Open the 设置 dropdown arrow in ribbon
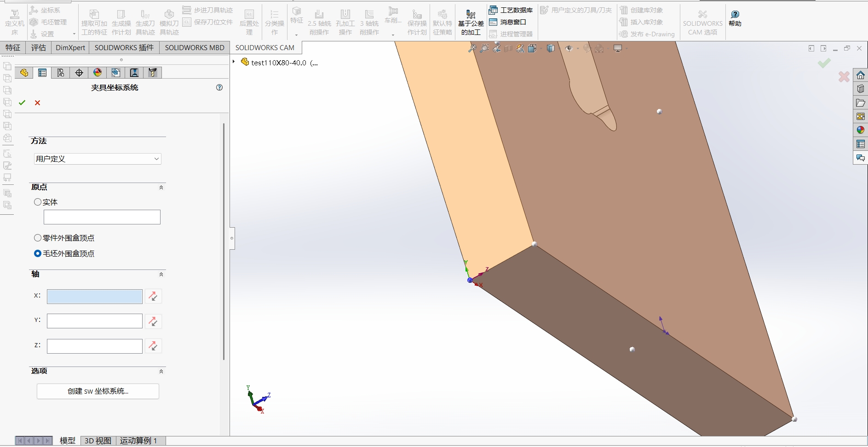The width and height of the screenshot is (868, 447). tap(74, 34)
